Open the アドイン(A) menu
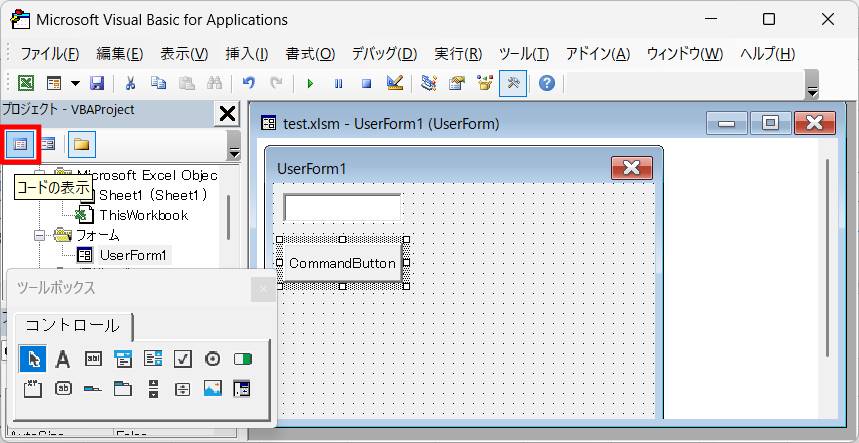 pyautogui.click(x=598, y=54)
